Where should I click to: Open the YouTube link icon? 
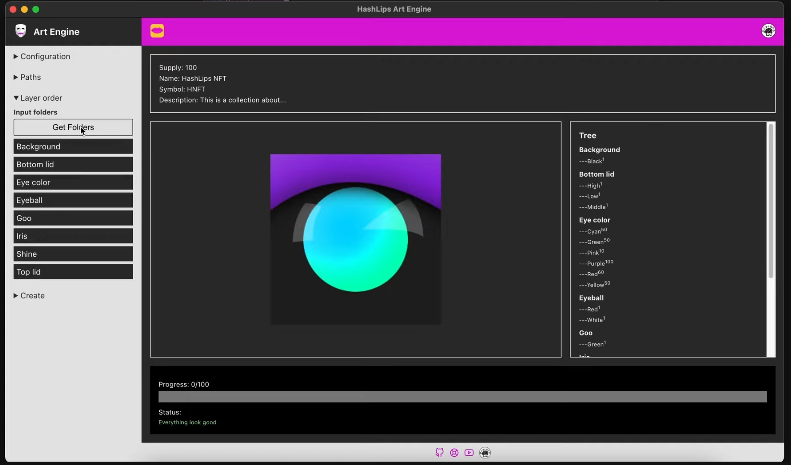[x=469, y=452]
